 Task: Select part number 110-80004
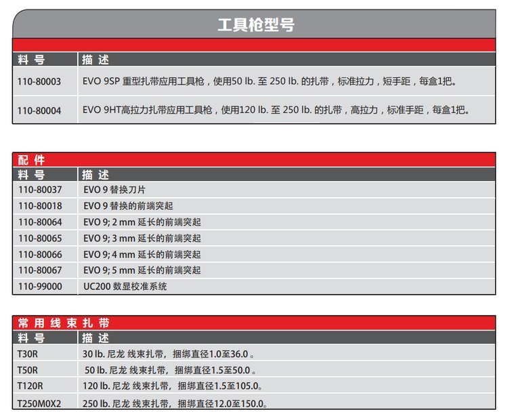[x=39, y=110]
